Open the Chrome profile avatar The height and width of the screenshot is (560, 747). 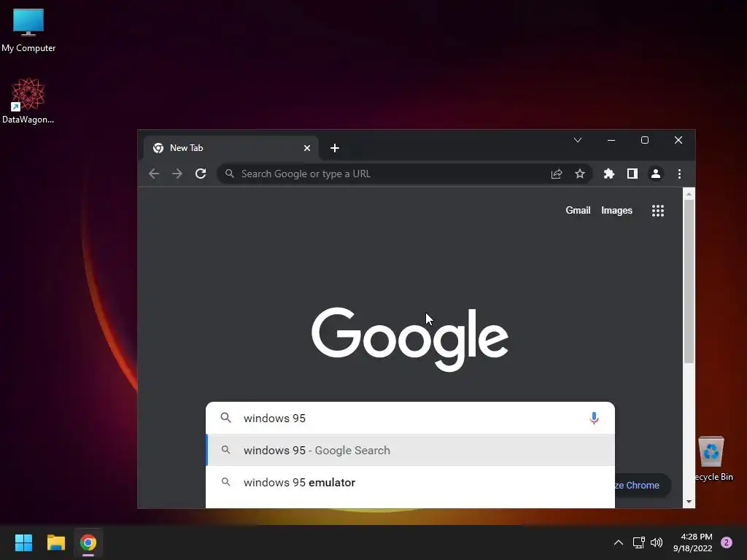click(656, 174)
